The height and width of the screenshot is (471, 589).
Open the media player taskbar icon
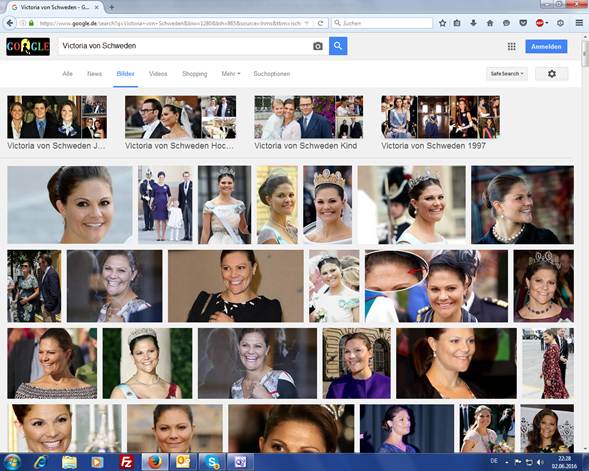tap(97, 462)
